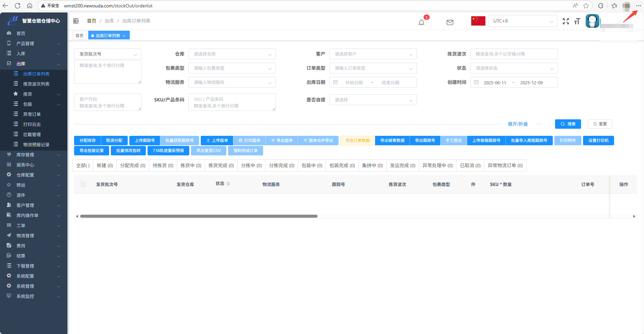Open the UTC+8 timezone dropdown

(522, 21)
